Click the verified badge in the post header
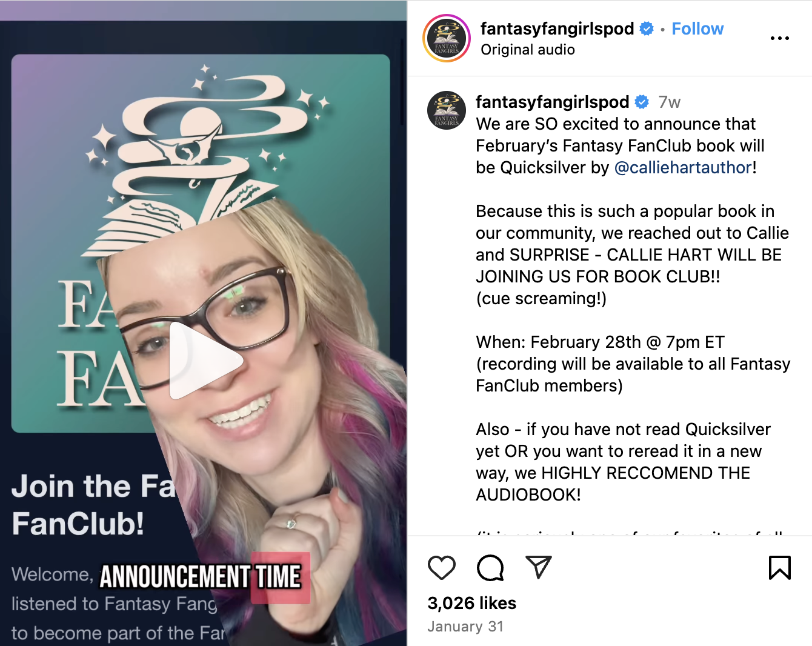812x646 pixels. point(647,28)
